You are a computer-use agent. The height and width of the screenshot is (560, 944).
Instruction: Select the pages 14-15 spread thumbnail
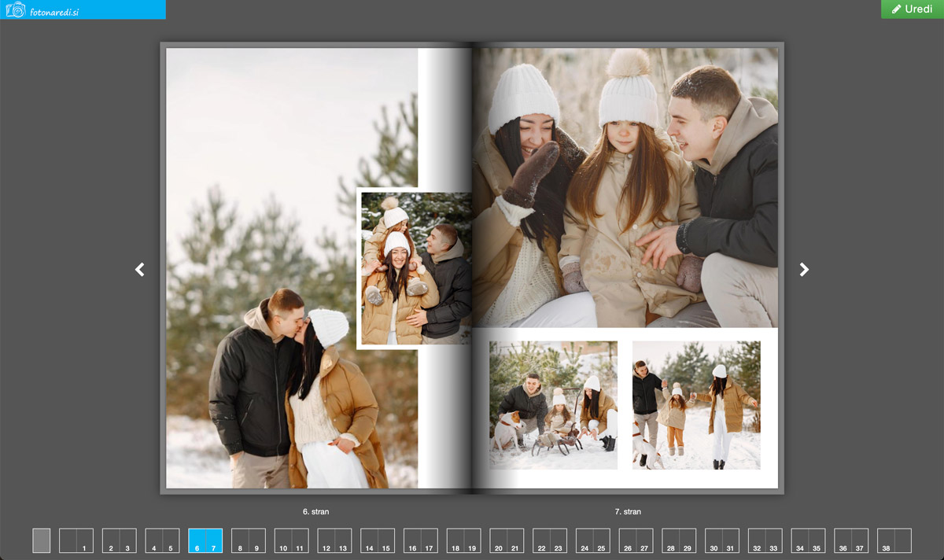click(x=378, y=540)
